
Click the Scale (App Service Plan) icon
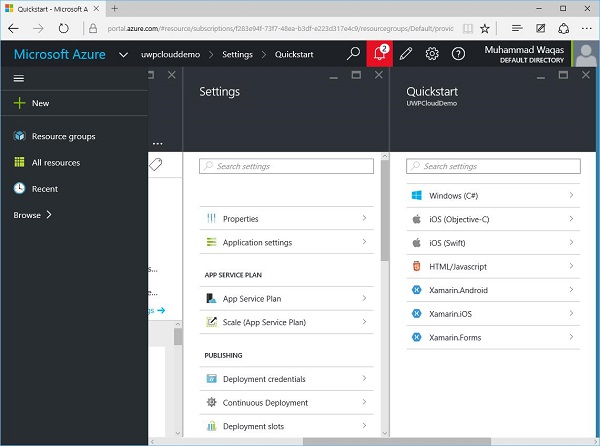tap(211, 322)
